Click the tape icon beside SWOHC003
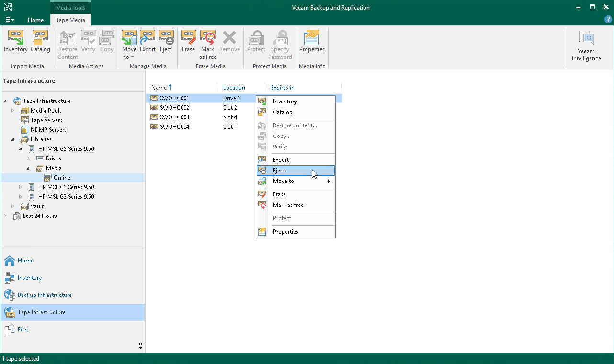Screen dimensions: 614x364 pos(154,117)
